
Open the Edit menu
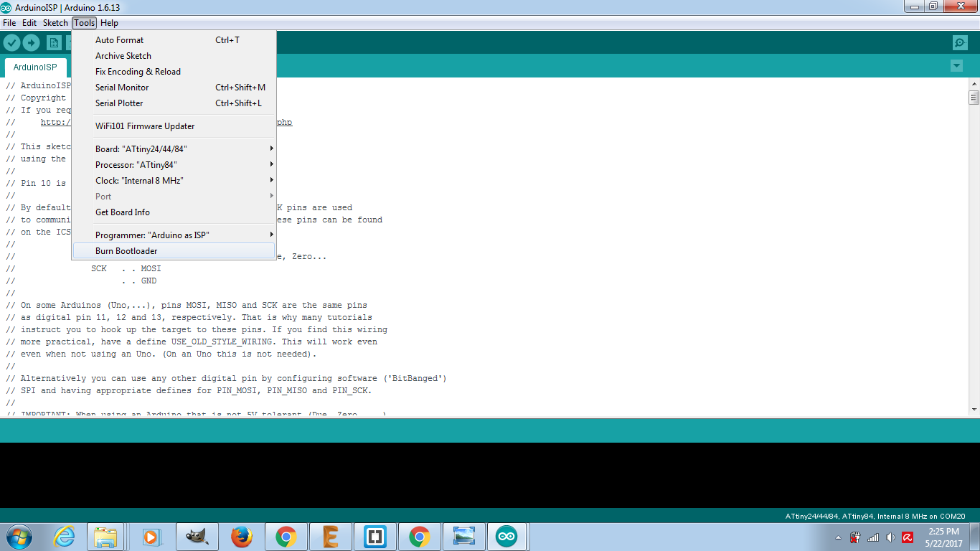coord(29,23)
